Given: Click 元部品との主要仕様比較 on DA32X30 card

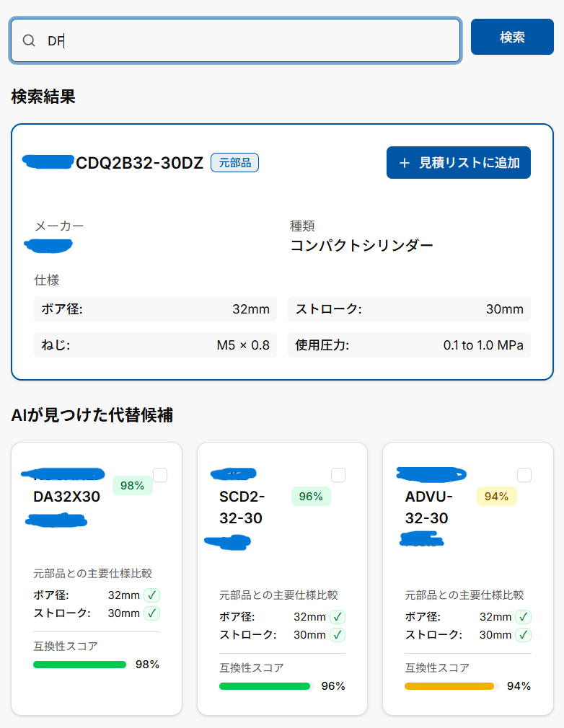Looking at the screenshot, I should point(93,574).
